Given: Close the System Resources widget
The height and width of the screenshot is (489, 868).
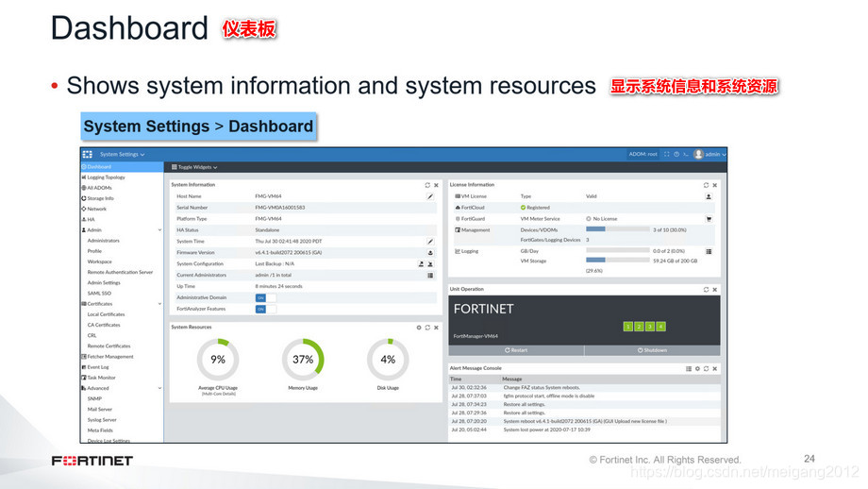Looking at the screenshot, I should 436,328.
